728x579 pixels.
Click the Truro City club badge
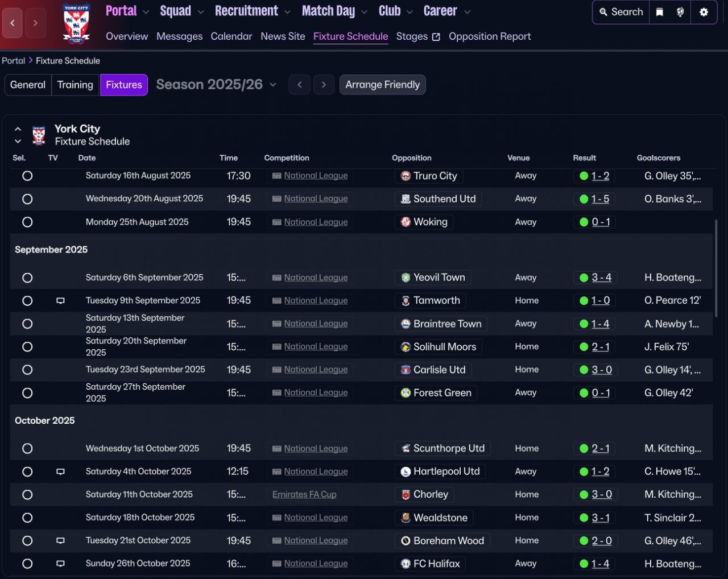[x=406, y=176]
